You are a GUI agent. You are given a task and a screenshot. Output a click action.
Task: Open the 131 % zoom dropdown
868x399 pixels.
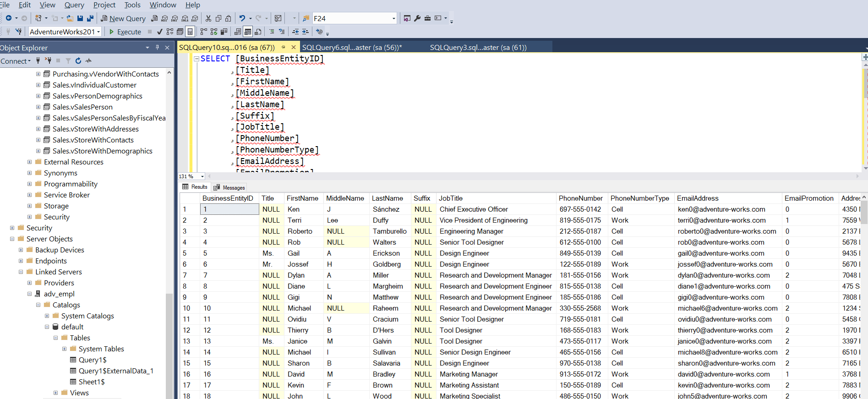click(x=202, y=176)
